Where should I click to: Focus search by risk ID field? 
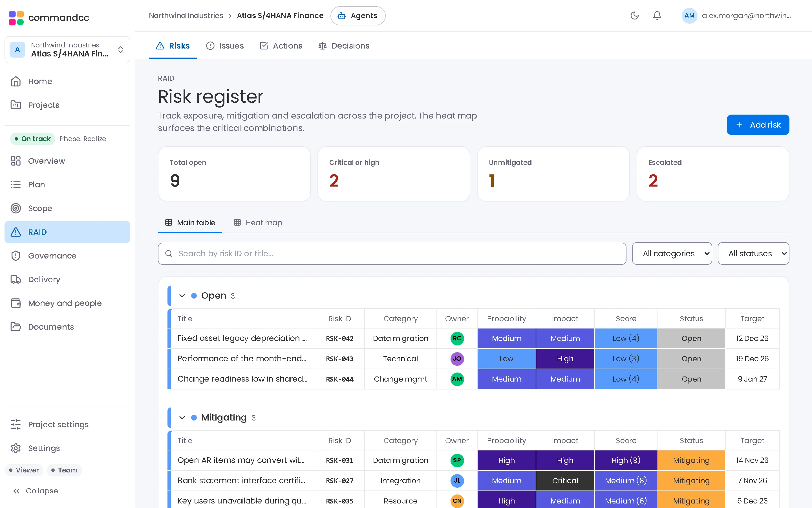pyautogui.click(x=392, y=254)
